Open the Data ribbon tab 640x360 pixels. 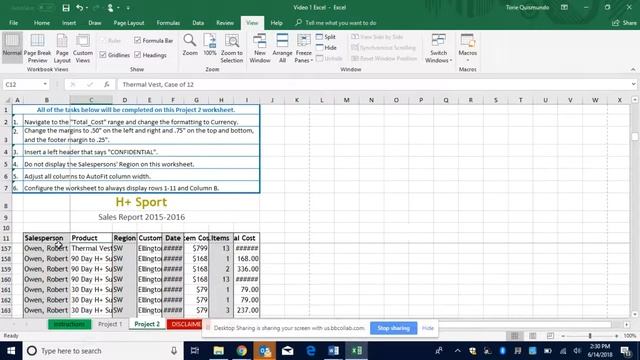[198, 23]
